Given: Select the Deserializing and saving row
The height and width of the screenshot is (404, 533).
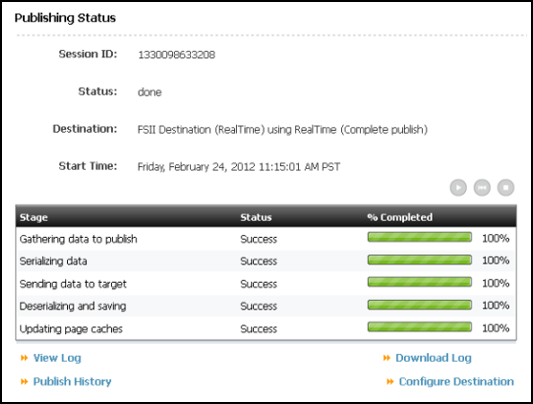Looking at the screenshot, I should click(266, 306).
